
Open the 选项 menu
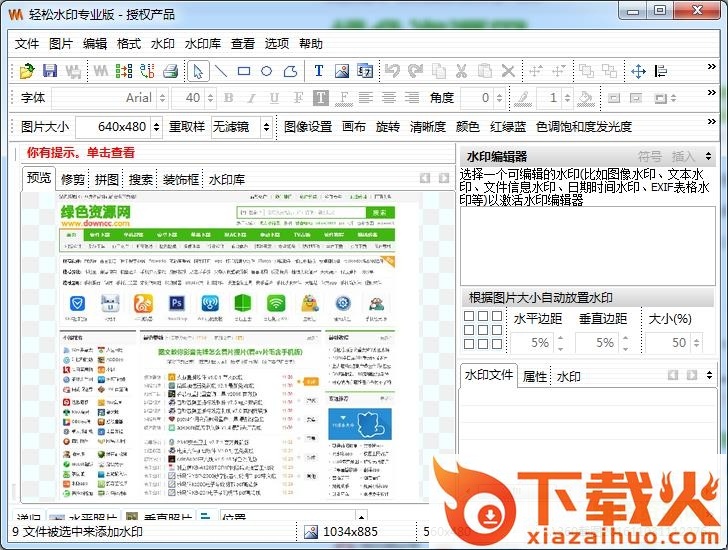(x=277, y=44)
